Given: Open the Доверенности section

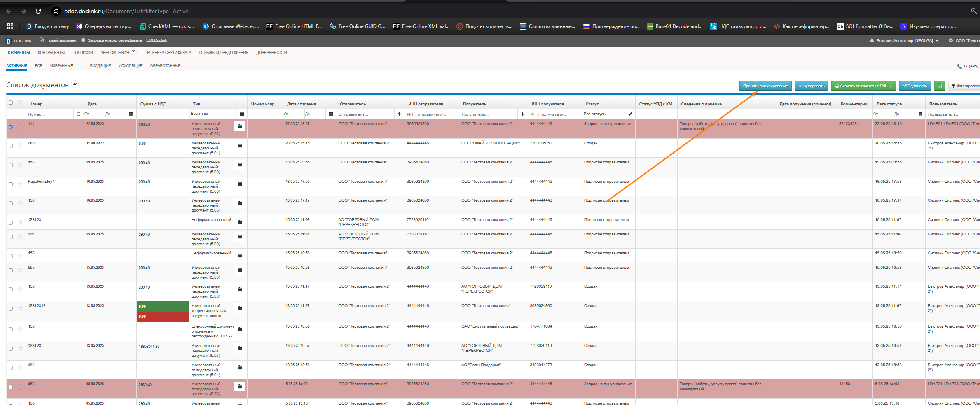Looking at the screenshot, I should [x=271, y=53].
